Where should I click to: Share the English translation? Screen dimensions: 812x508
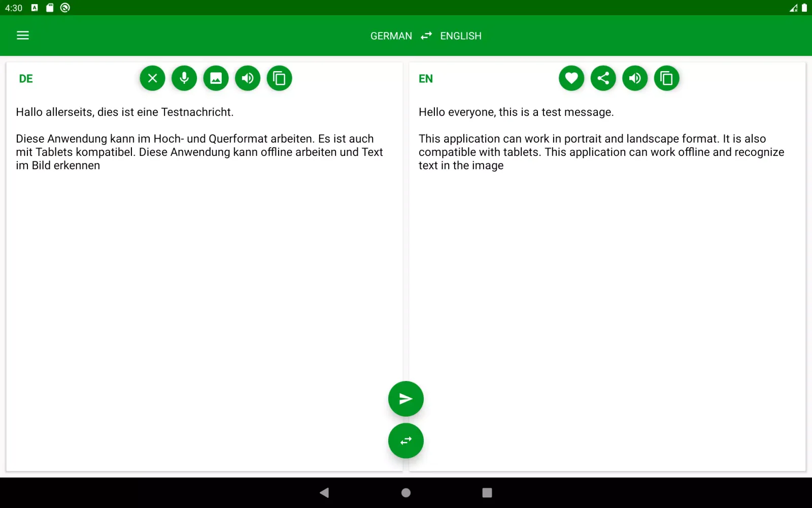point(603,78)
